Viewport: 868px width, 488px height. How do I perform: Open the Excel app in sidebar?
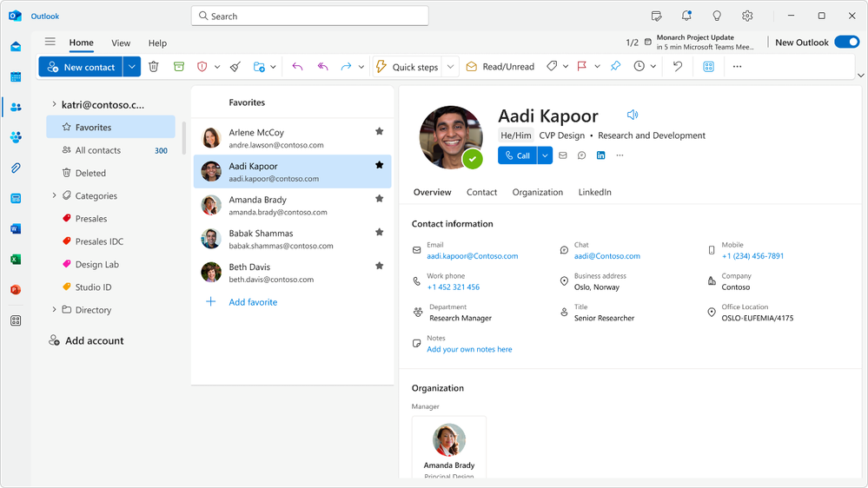click(x=16, y=259)
